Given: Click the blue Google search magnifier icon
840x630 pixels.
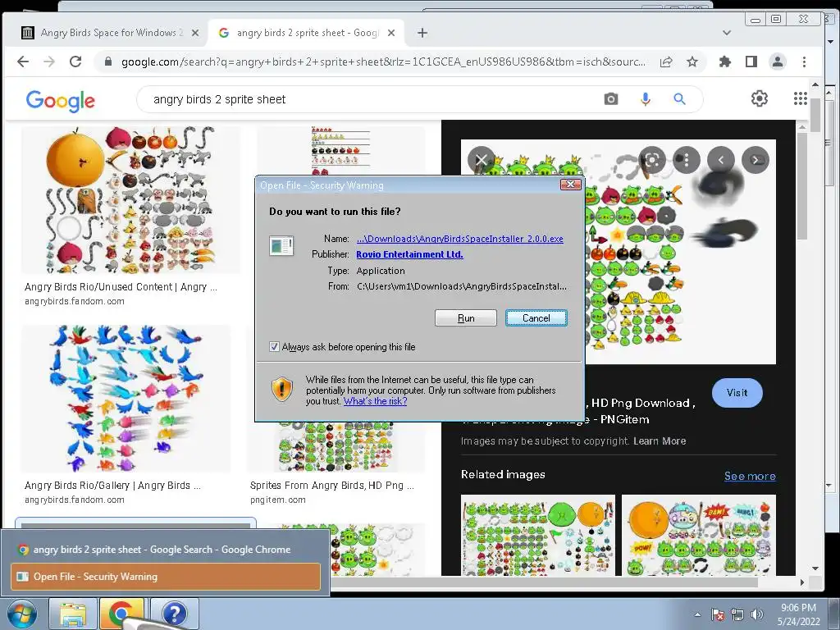Looking at the screenshot, I should 679,99.
